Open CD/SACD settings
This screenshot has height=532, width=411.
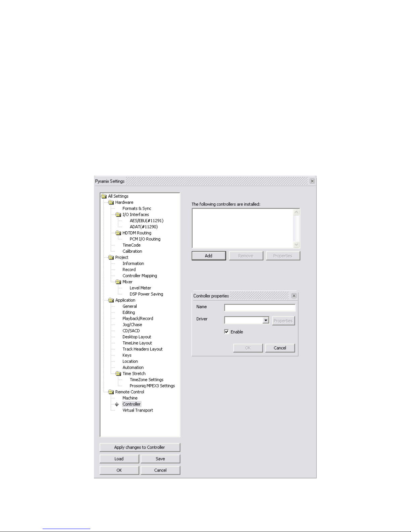(131, 331)
